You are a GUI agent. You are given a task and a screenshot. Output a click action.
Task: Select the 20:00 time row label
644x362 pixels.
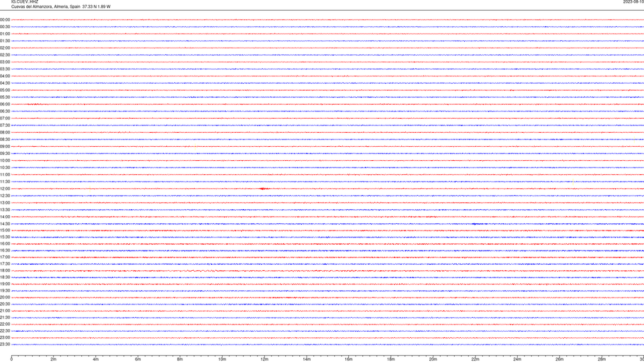[5, 298]
